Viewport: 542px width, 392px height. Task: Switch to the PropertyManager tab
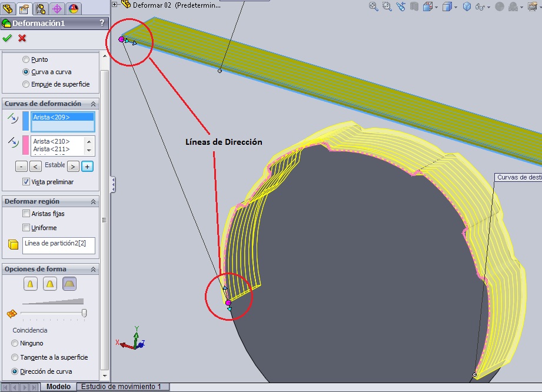click(24, 9)
